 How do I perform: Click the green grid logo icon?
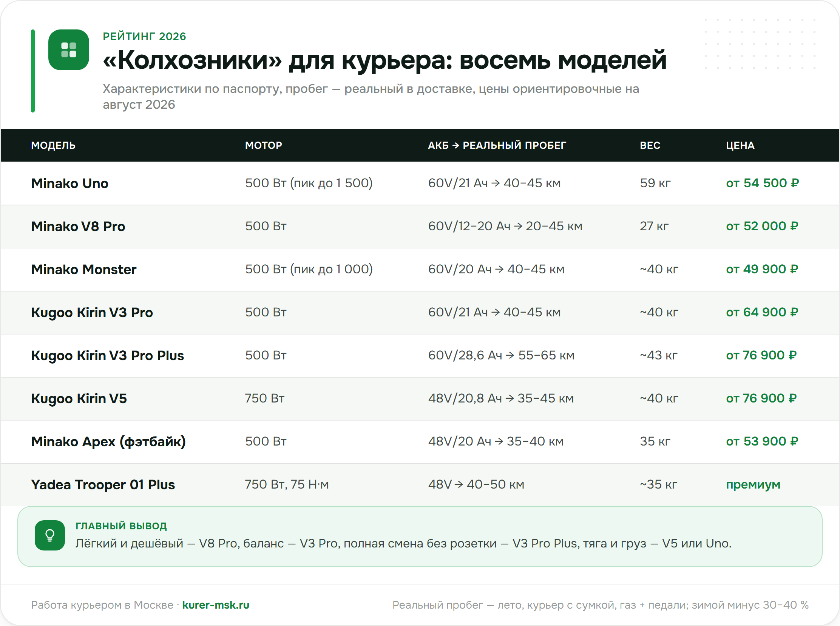[69, 49]
